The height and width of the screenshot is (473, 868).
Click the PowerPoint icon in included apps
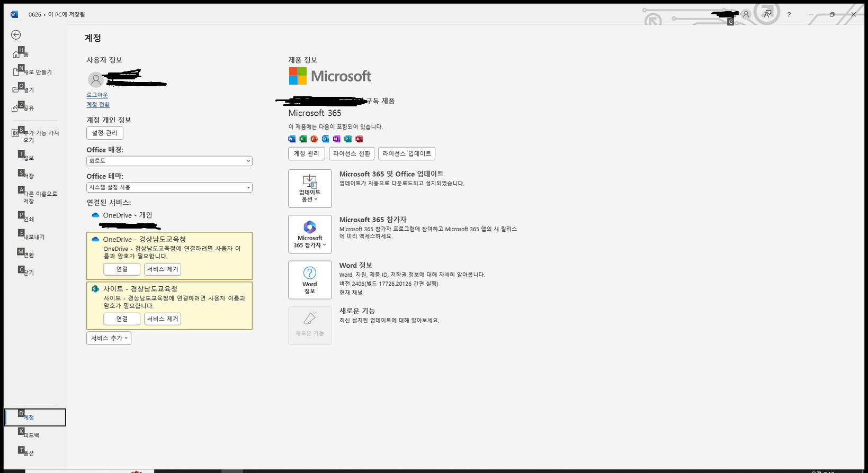(x=314, y=139)
